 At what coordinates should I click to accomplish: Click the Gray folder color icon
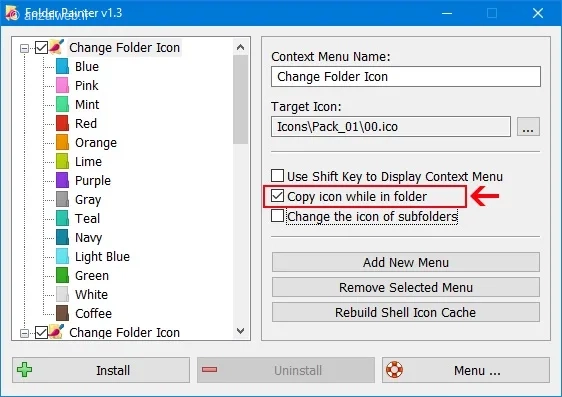click(62, 199)
